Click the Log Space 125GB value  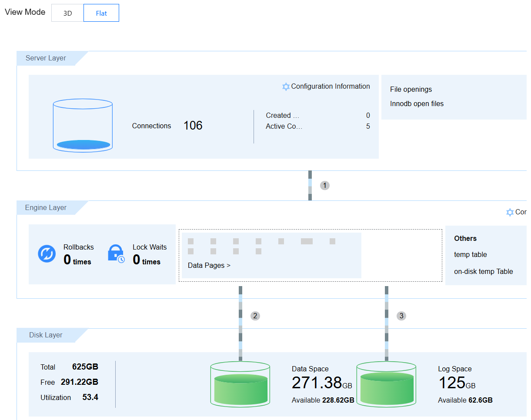click(457, 383)
